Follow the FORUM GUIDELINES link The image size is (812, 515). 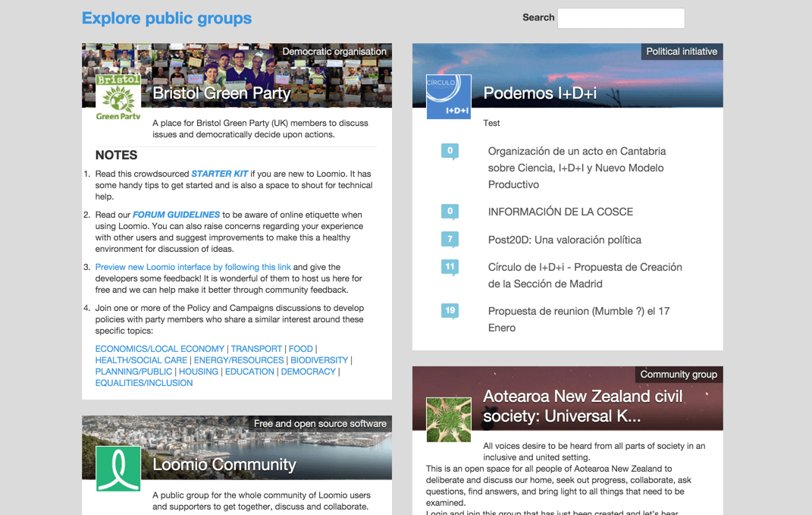point(176,215)
